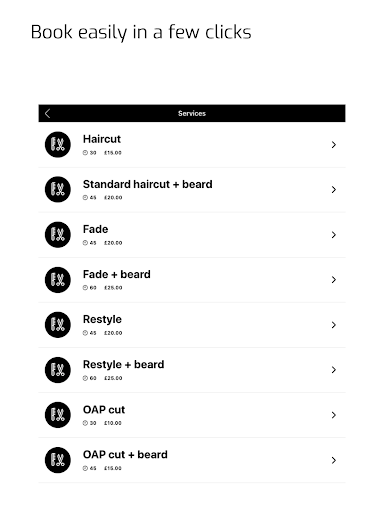Viewport: 384px width, 512px height.
Task: Click the Restyle + beard service icon
Action: [58, 370]
